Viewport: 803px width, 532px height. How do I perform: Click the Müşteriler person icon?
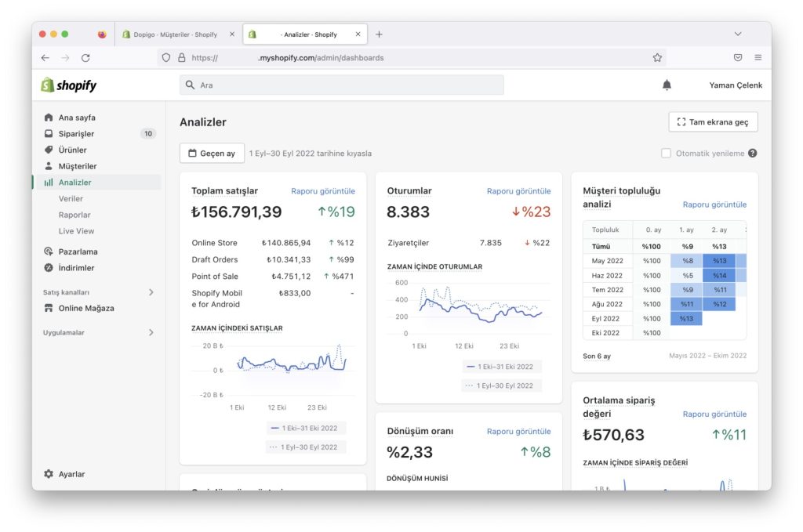(x=49, y=166)
